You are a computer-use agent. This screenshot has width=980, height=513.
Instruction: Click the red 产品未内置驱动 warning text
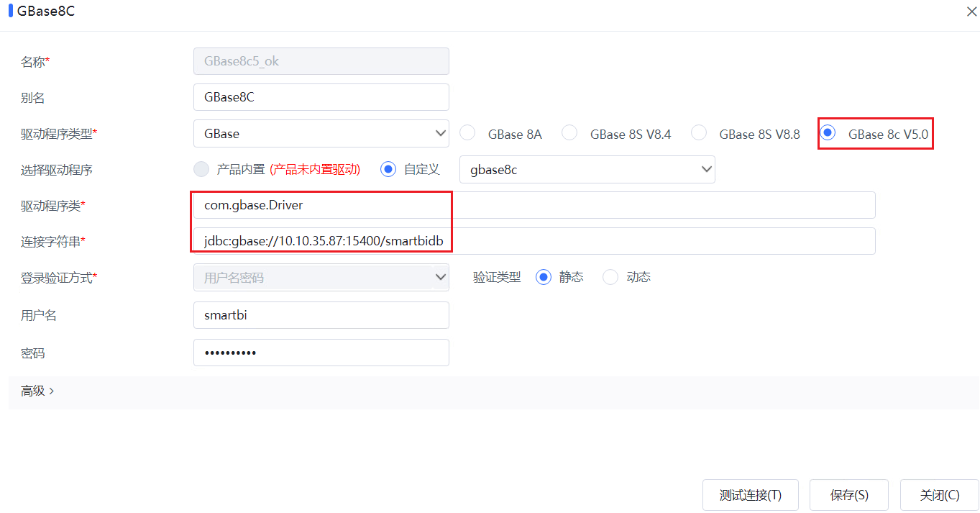[315, 170]
